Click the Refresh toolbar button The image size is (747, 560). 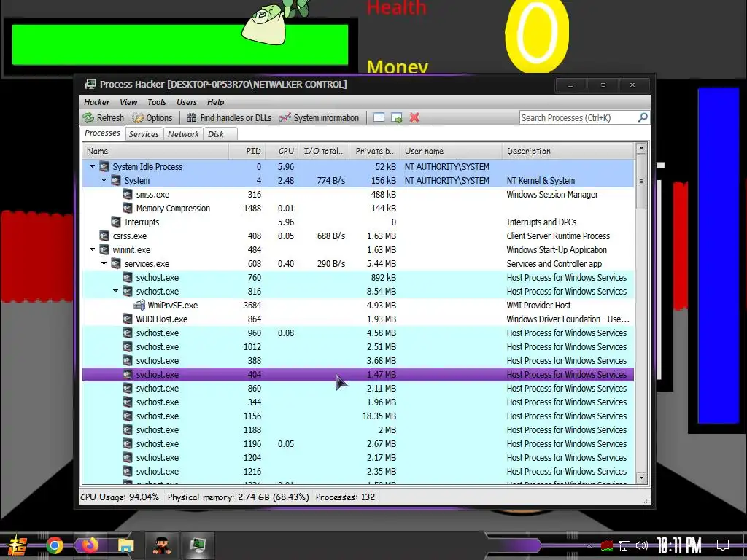point(104,117)
